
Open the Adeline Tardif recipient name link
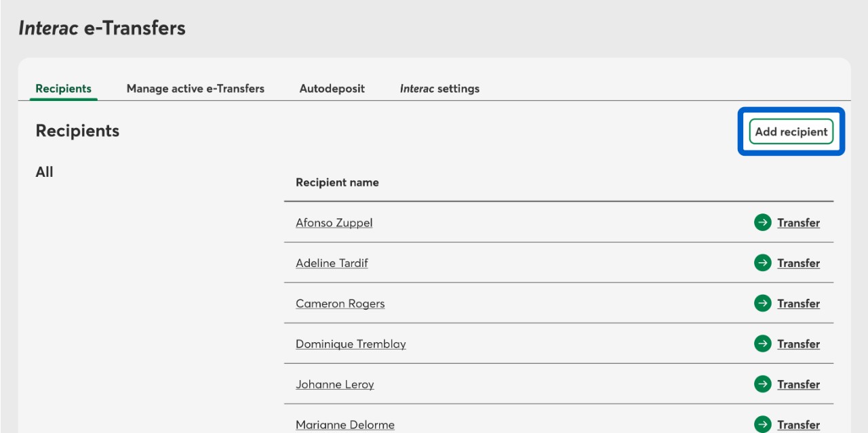tap(332, 263)
